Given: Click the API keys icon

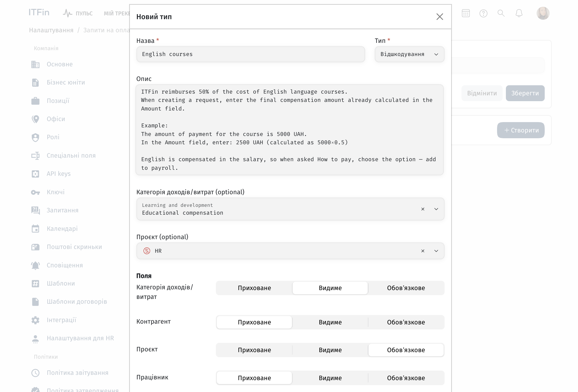Looking at the screenshot, I should point(35,174).
